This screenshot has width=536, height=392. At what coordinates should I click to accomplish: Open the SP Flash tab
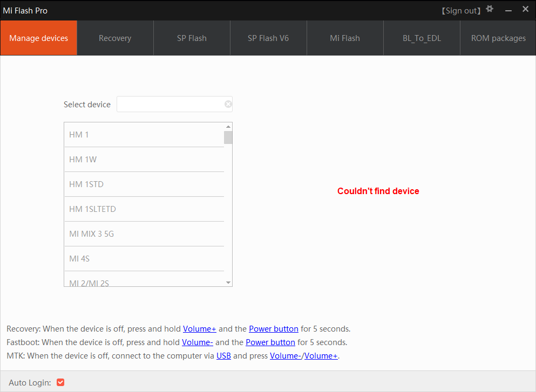coord(192,38)
